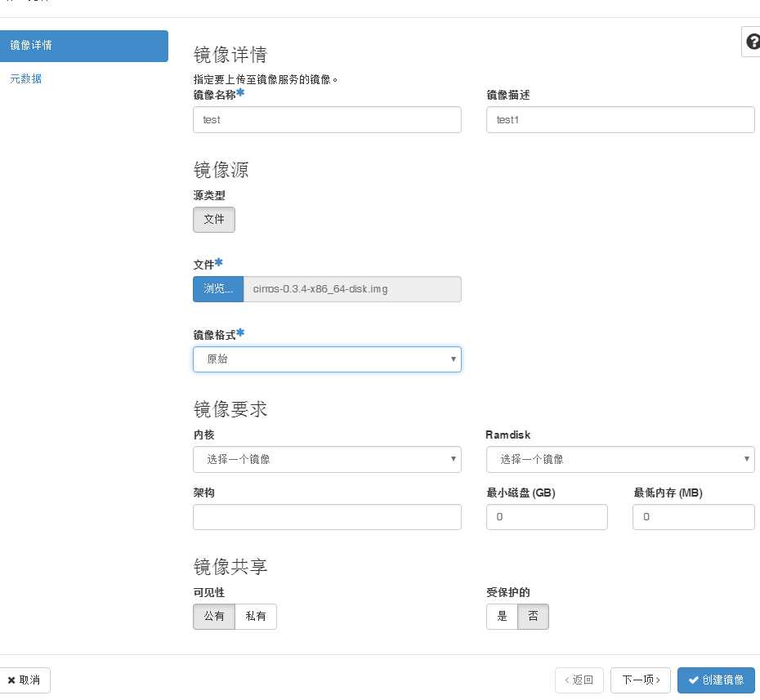This screenshot has width=760, height=700.
Task: Click the 取消 cancel button
Action: tap(25, 680)
